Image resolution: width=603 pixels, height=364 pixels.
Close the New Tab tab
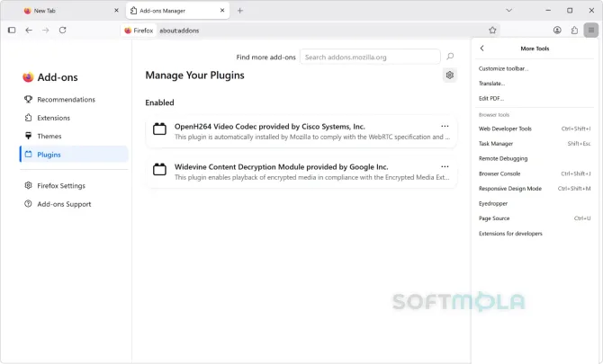[x=116, y=11]
